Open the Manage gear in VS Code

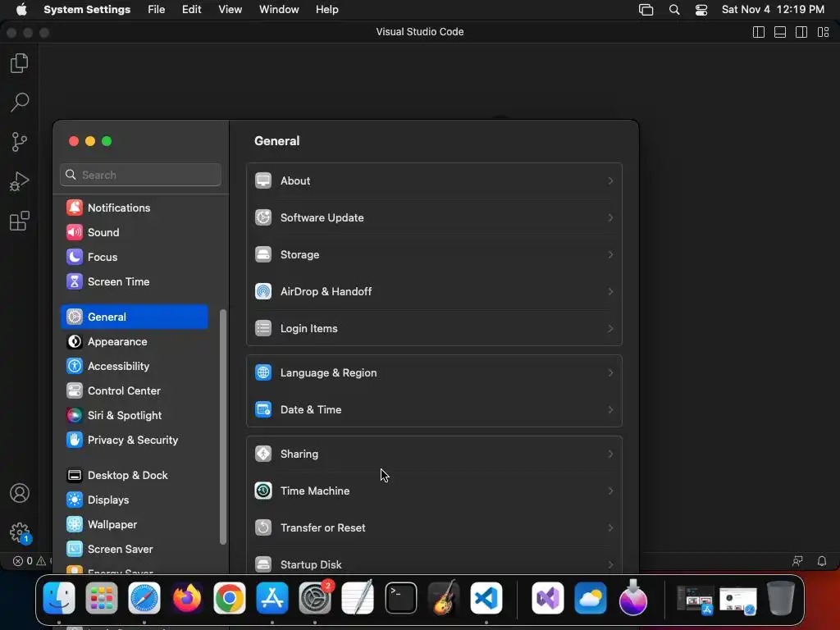20,532
